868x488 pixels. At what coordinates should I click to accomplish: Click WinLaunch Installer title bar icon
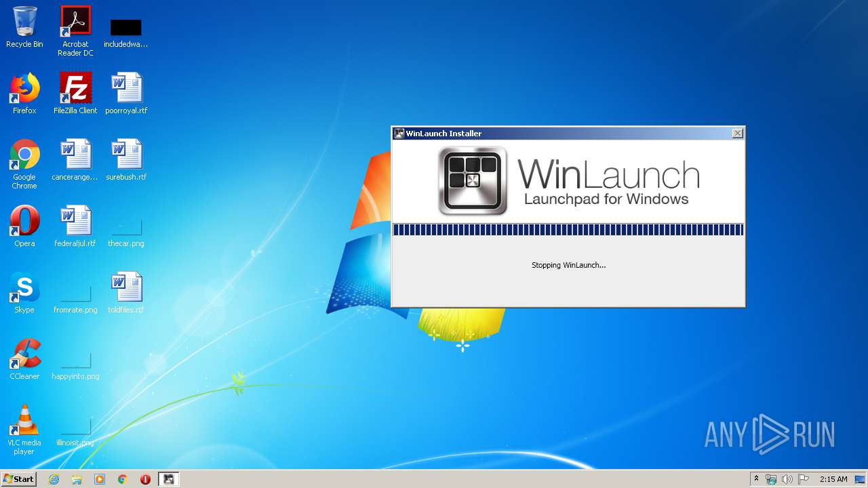[x=399, y=134]
